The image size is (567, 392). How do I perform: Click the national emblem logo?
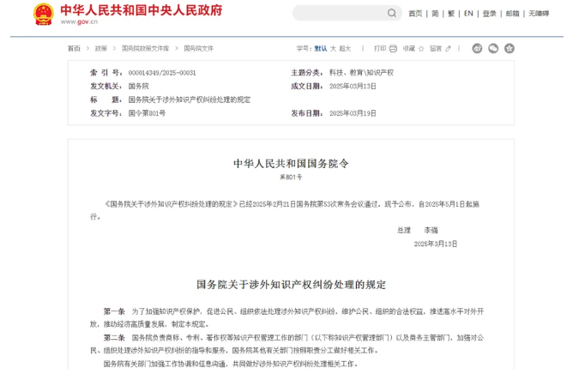click(x=43, y=14)
